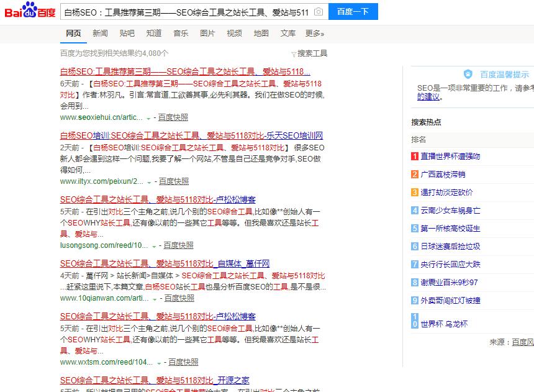Open hot search 外卖哥闯红灯被撞

(x=450, y=301)
